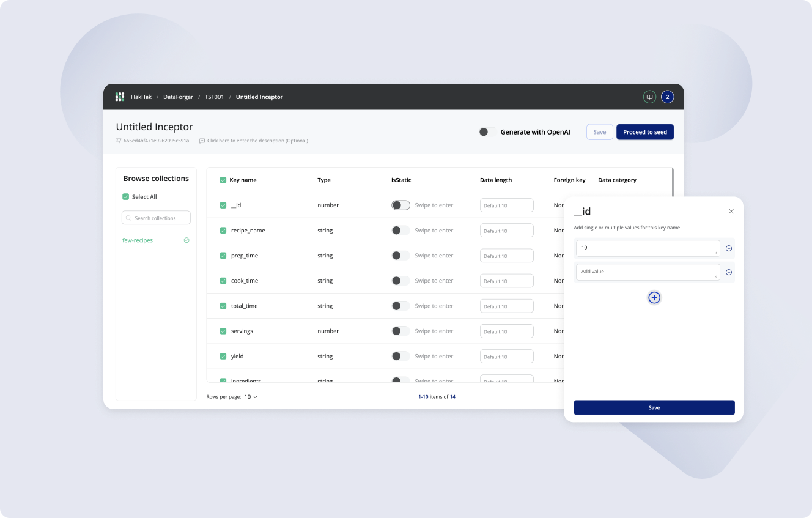Click Proceed to seed button
812x518 pixels.
[x=644, y=132]
